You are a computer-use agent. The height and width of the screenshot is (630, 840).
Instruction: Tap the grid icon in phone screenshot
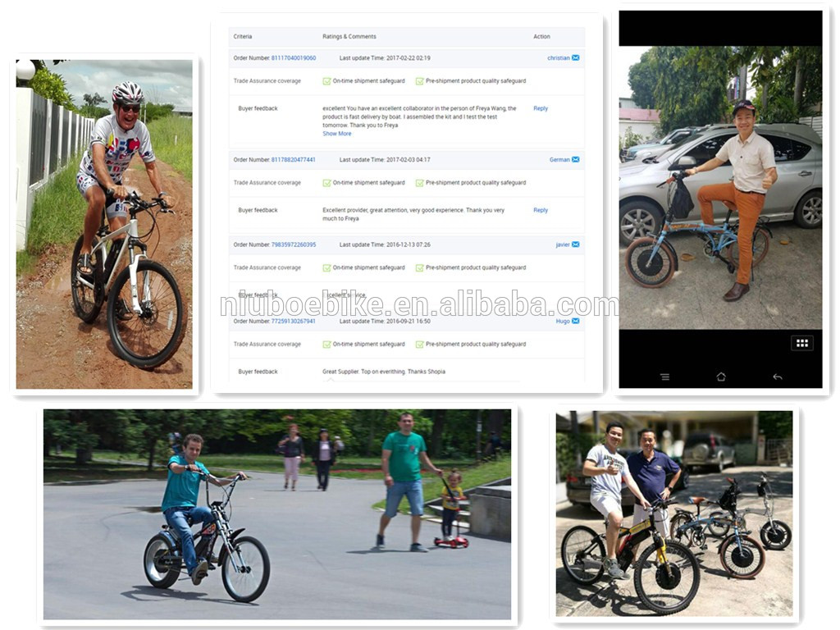pos(802,344)
